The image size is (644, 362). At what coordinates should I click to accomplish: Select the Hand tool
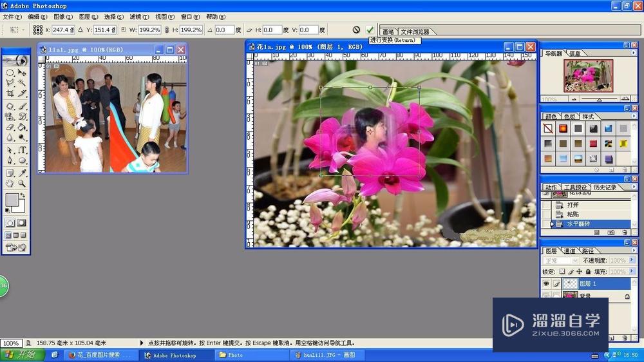click(10, 184)
